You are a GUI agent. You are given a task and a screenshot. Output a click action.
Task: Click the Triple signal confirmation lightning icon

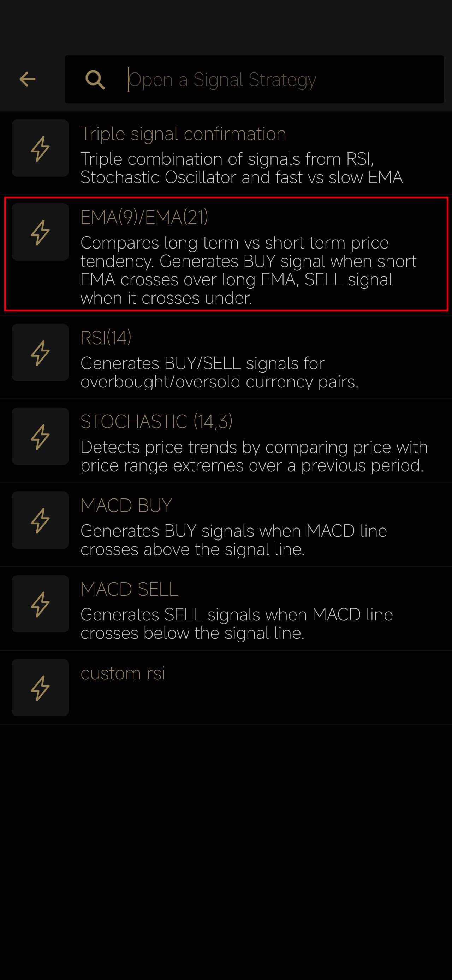click(40, 148)
